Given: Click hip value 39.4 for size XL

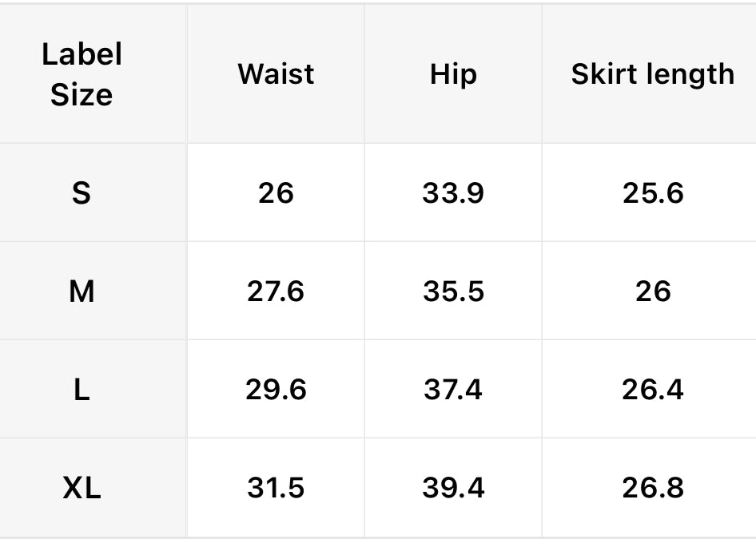Looking at the screenshot, I should [453, 488].
